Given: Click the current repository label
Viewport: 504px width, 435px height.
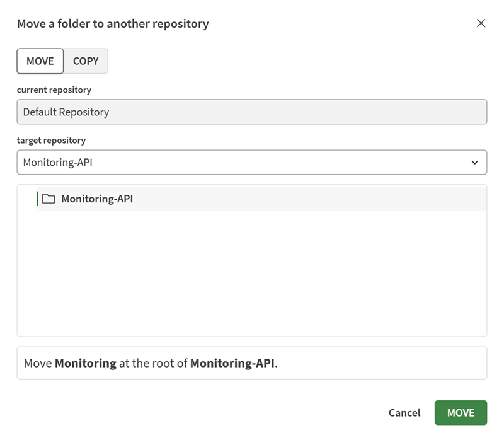Looking at the screenshot, I should [54, 90].
